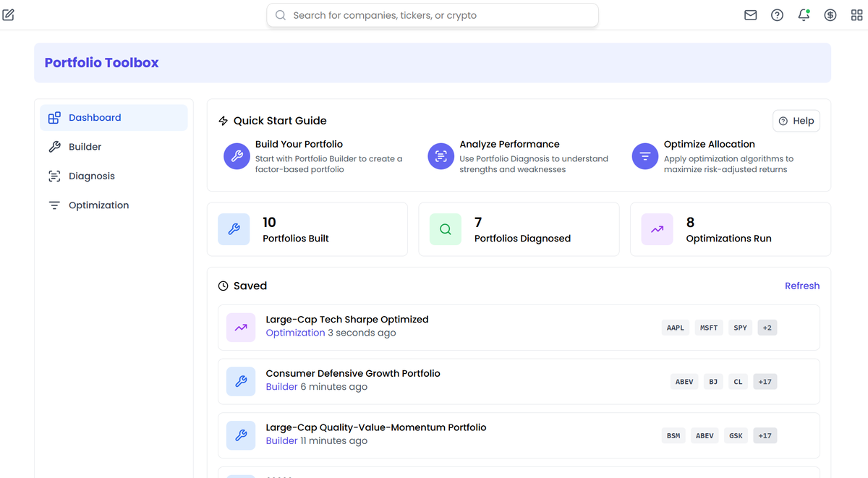
Task: Expand the +2 tickers badge on Sharpe Optimized
Action: [767, 327]
